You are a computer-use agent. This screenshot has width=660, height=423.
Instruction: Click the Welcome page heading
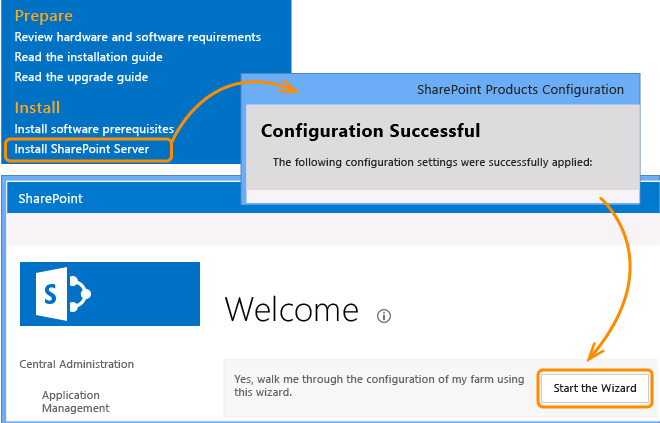point(292,309)
